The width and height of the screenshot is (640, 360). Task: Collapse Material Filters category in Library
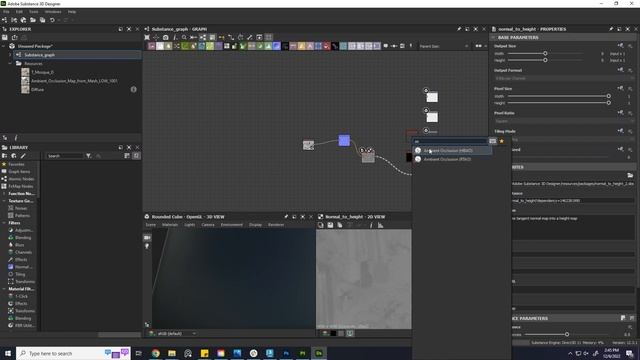tap(4, 289)
